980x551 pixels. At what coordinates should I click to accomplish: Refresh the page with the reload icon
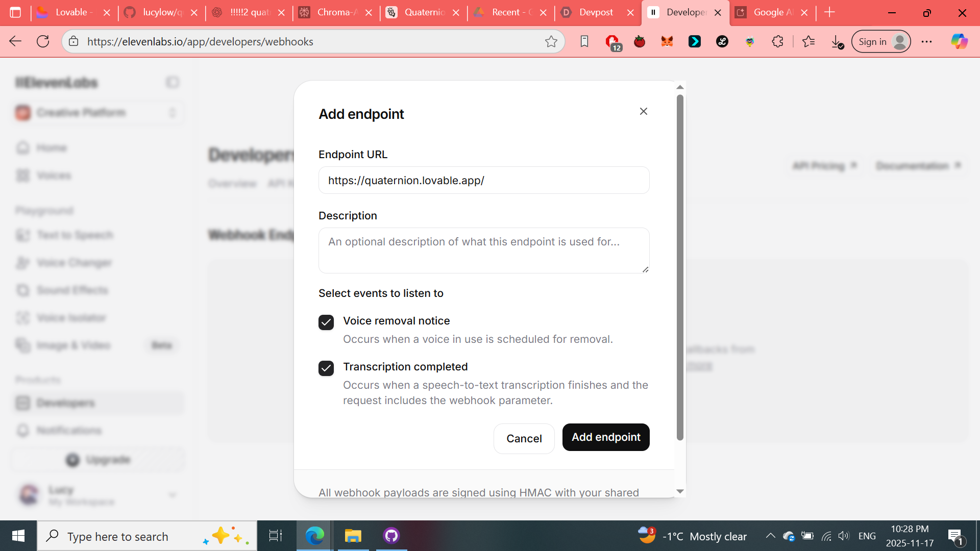(x=43, y=41)
